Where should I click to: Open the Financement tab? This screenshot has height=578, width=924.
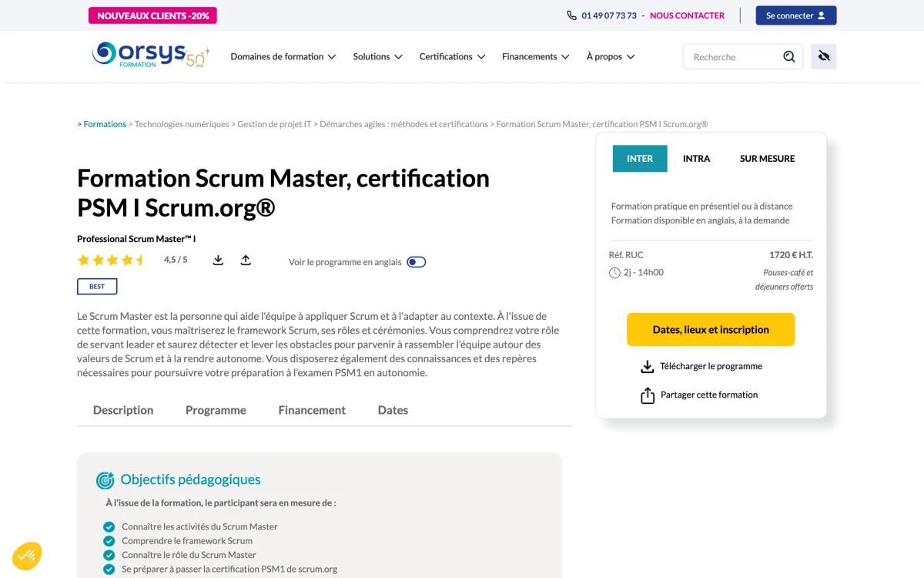coord(312,410)
